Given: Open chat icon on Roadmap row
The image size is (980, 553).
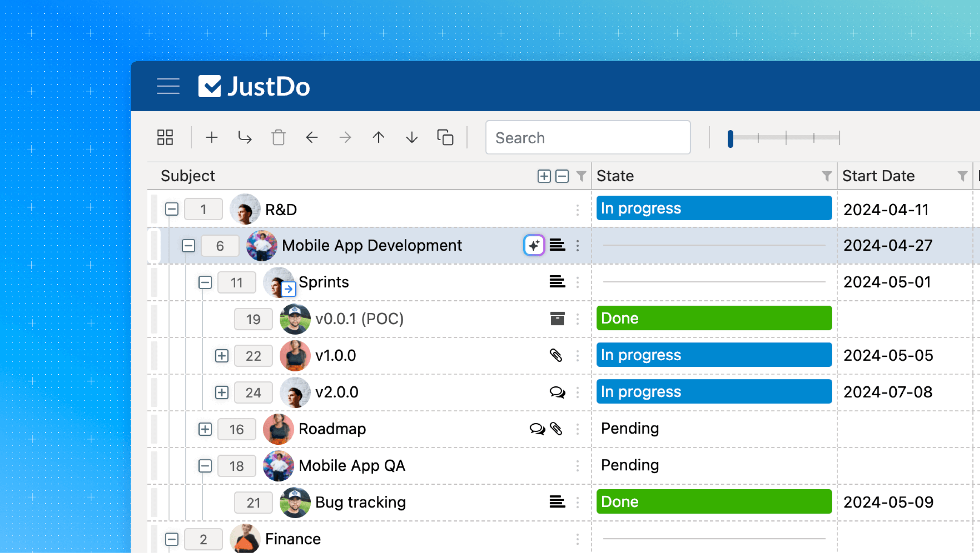Looking at the screenshot, I should (537, 429).
